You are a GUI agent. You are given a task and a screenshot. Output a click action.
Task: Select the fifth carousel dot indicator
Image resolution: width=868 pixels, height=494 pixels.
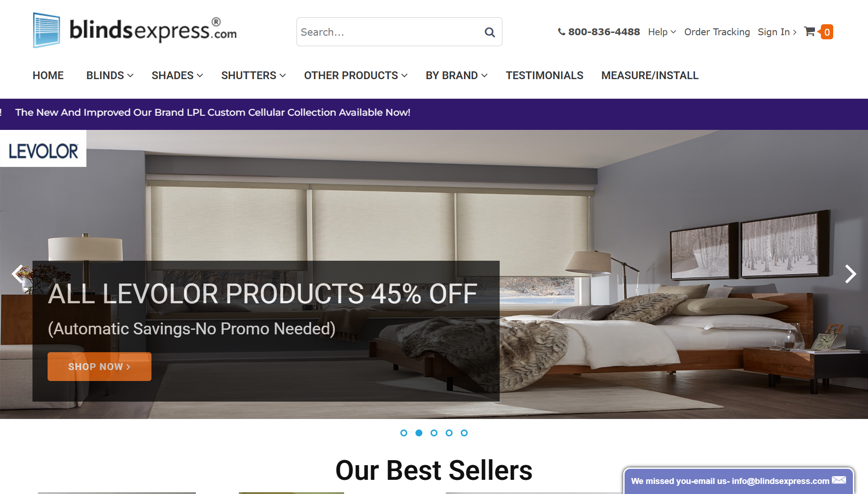[464, 433]
